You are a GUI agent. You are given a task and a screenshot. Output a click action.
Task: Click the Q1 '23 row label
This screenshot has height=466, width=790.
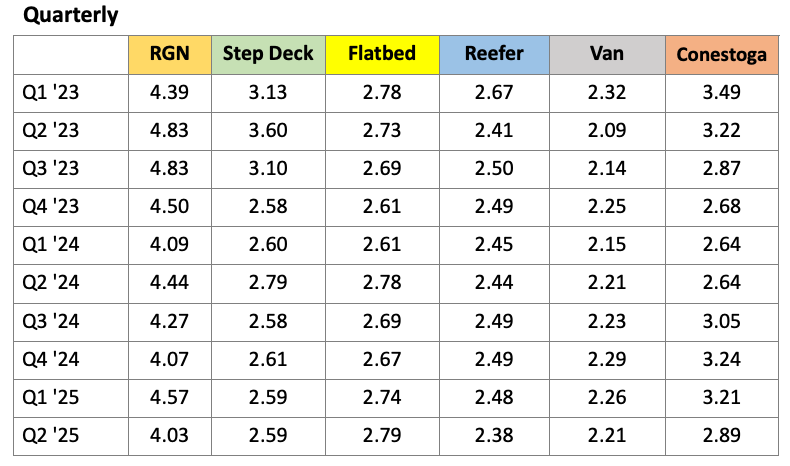(50, 93)
